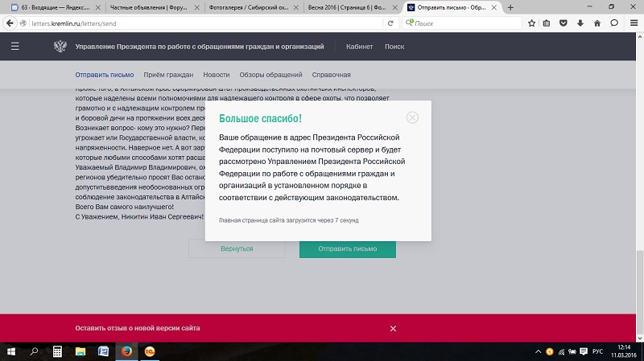Open the hamburger menu on the Kremlin site header
Screen dimensions: 644x361
point(15,47)
